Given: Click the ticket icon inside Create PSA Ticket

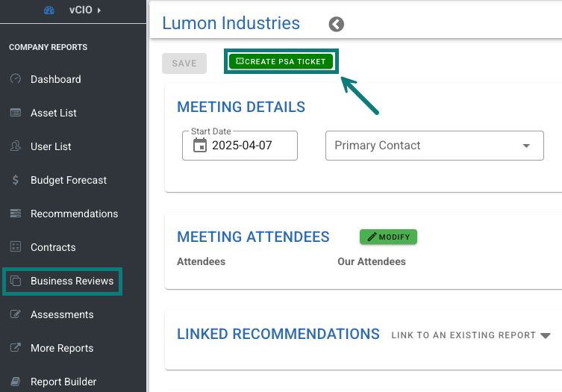Looking at the screenshot, I should (240, 61).
